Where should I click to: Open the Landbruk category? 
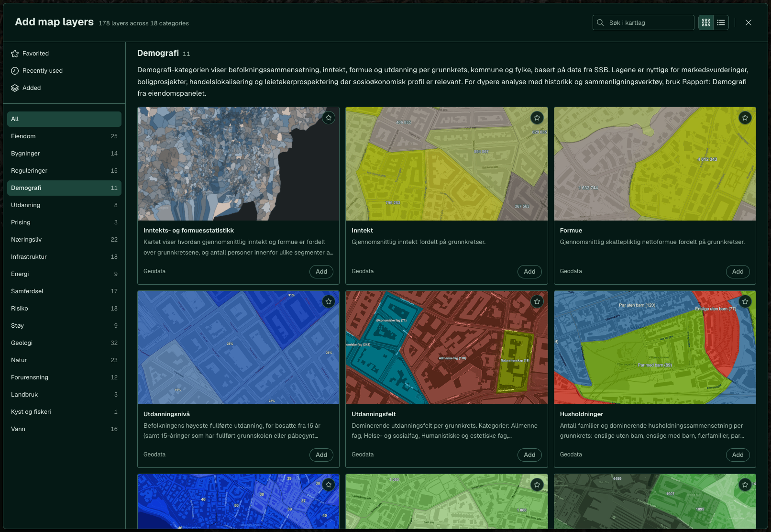pyautogui.click(x=64, y=395)
